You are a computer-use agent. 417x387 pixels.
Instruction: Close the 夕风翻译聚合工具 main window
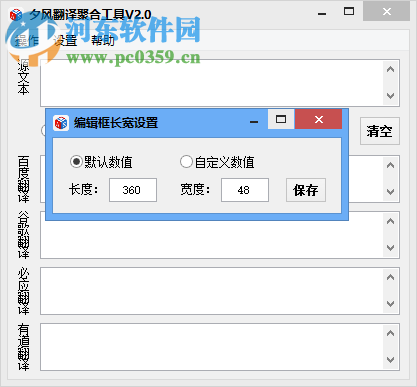[x=387, y=11]
